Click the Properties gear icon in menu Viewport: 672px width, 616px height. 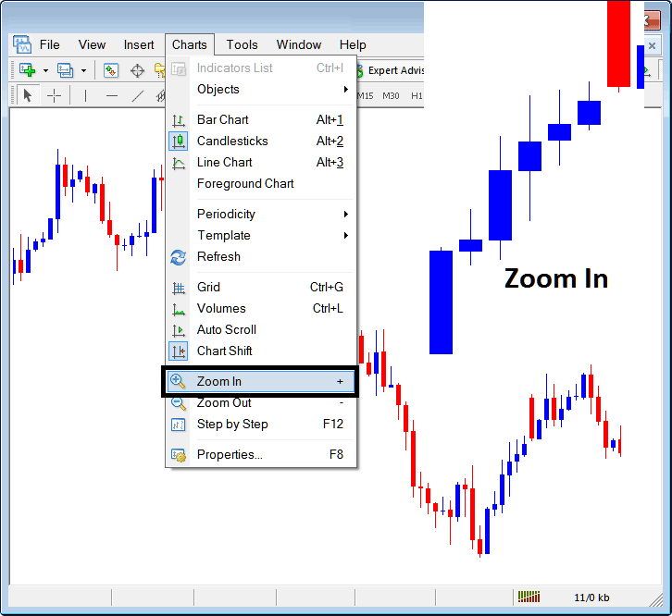click(x=179, y=455)
